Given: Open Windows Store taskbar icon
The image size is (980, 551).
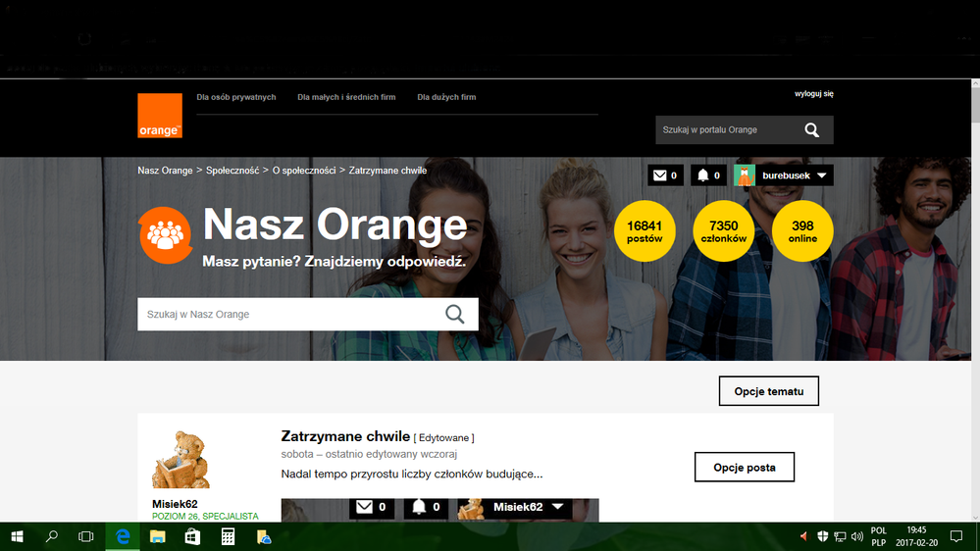Looking at the screenshot, I should pos(192,536).
